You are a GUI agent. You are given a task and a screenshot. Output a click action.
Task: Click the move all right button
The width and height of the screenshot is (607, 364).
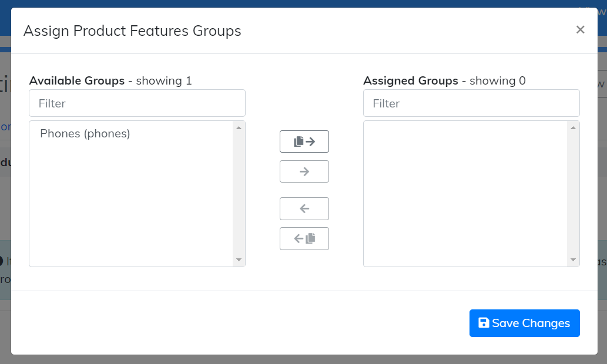(304, 141)
